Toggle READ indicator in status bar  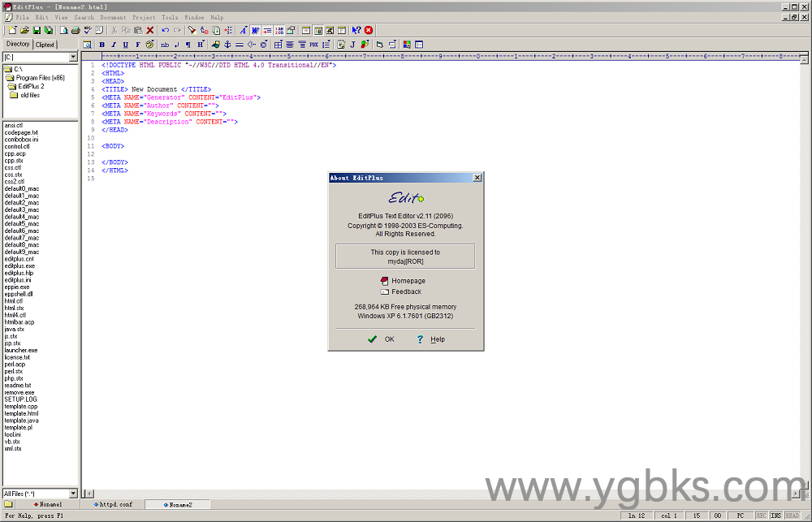[792, 516]
